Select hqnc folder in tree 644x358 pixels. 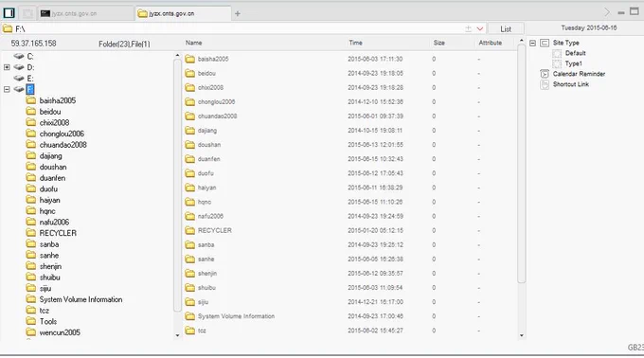(47, 211)
